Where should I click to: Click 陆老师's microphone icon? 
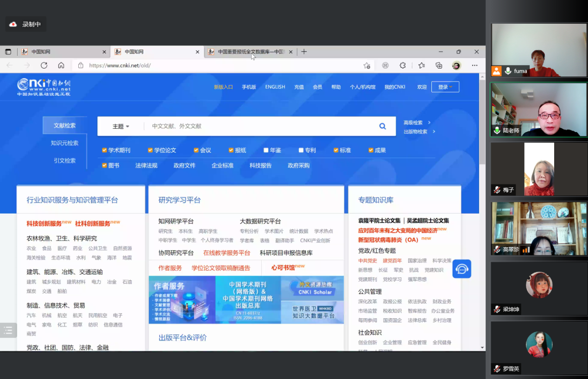(497, 131)
